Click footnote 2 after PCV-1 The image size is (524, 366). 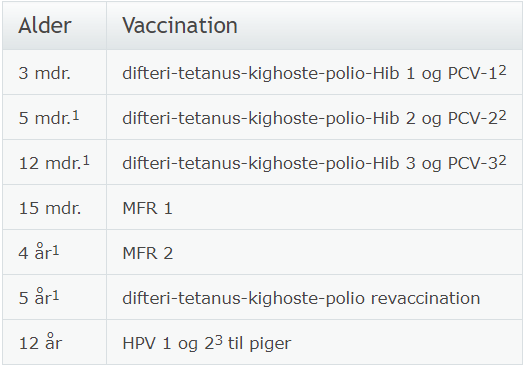coord(502,71)
